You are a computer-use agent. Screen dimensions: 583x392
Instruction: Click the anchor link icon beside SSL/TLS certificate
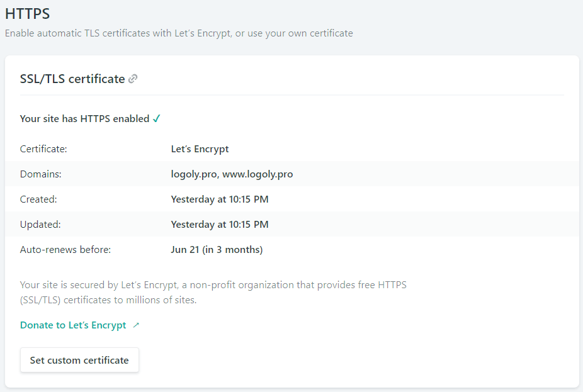133,79
